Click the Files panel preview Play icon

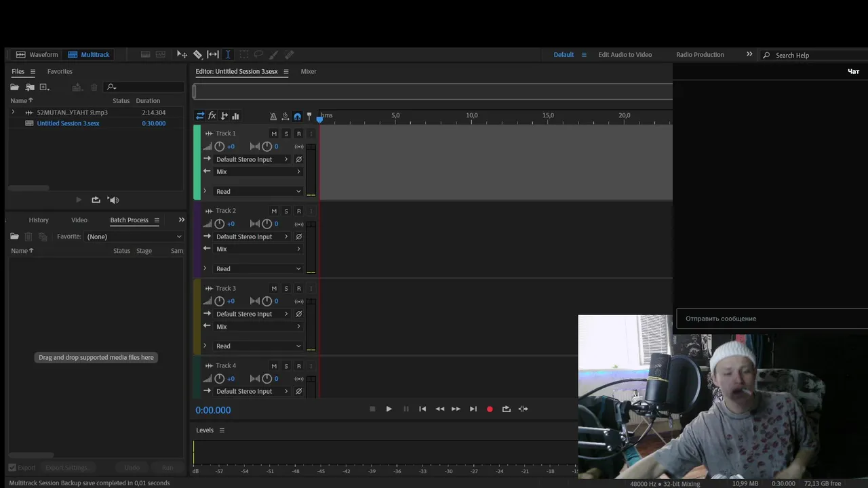tap(79, 200)
